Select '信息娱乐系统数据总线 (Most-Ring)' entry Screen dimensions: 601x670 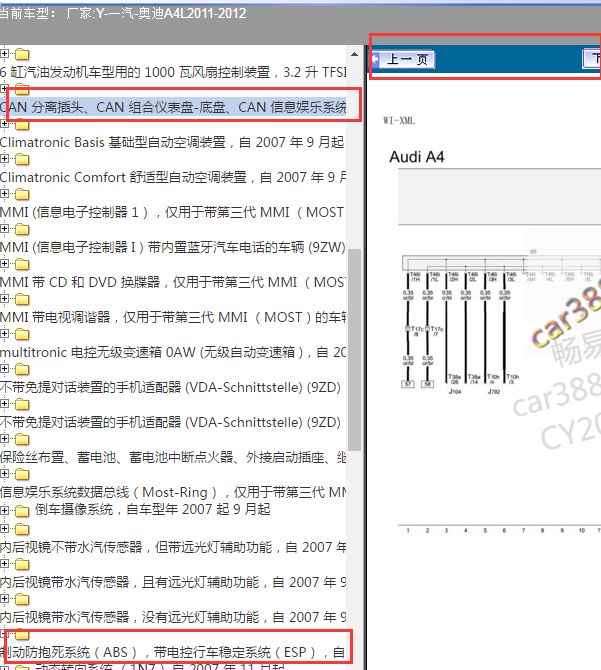(173, 493)
